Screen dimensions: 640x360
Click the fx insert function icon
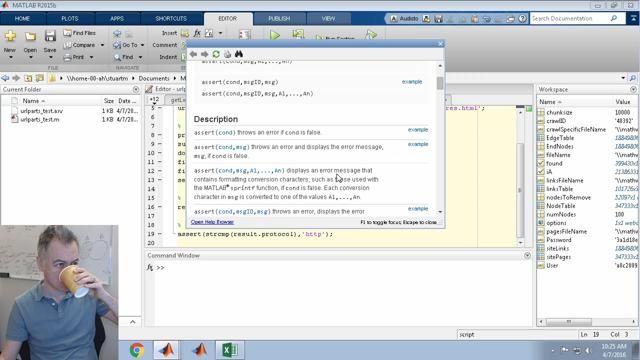click(x=197, y=33)
